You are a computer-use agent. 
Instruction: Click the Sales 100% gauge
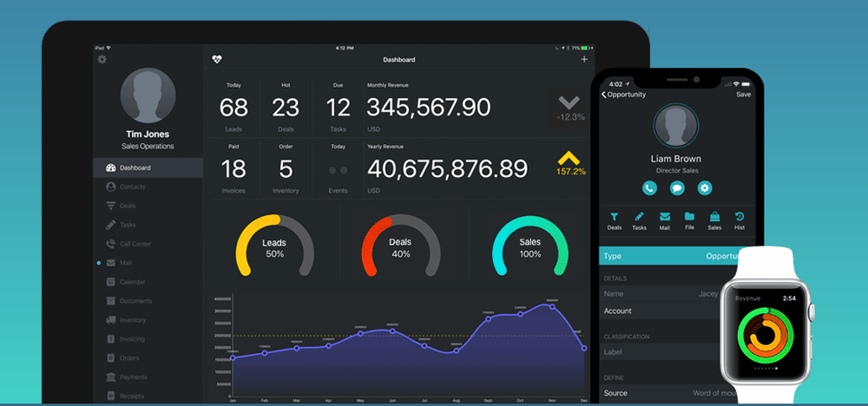pos(529,246)
